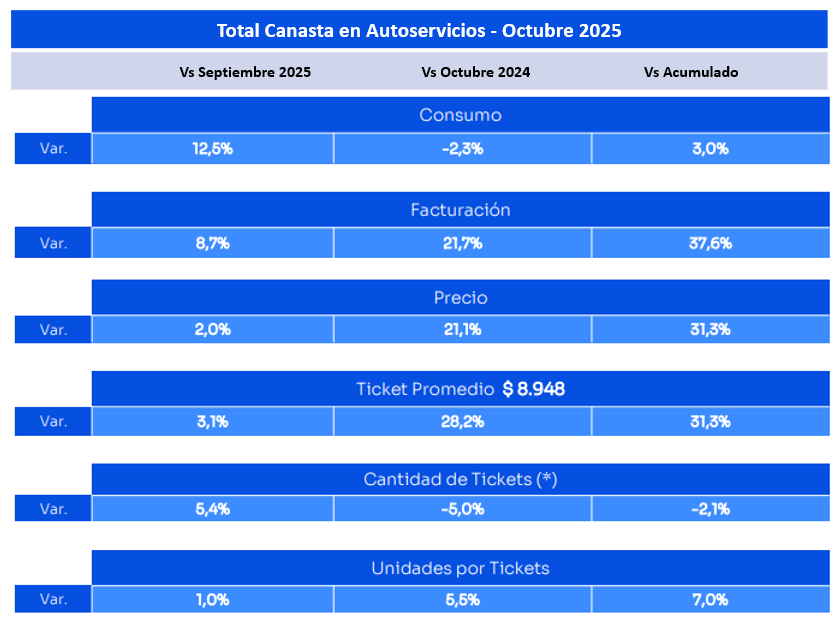Click the Precio 21,1% value
The image size is (840, 626).
coord(463,329)
